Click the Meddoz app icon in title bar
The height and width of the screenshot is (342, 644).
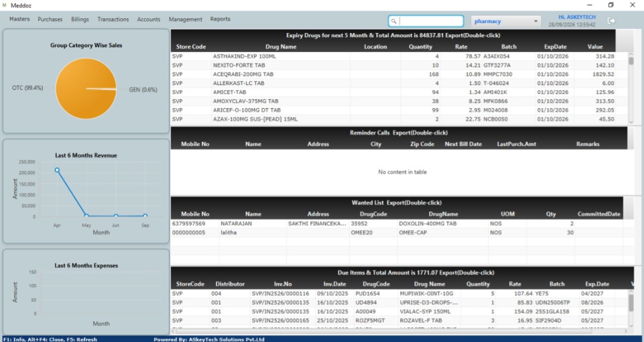(x=5, y=5)
